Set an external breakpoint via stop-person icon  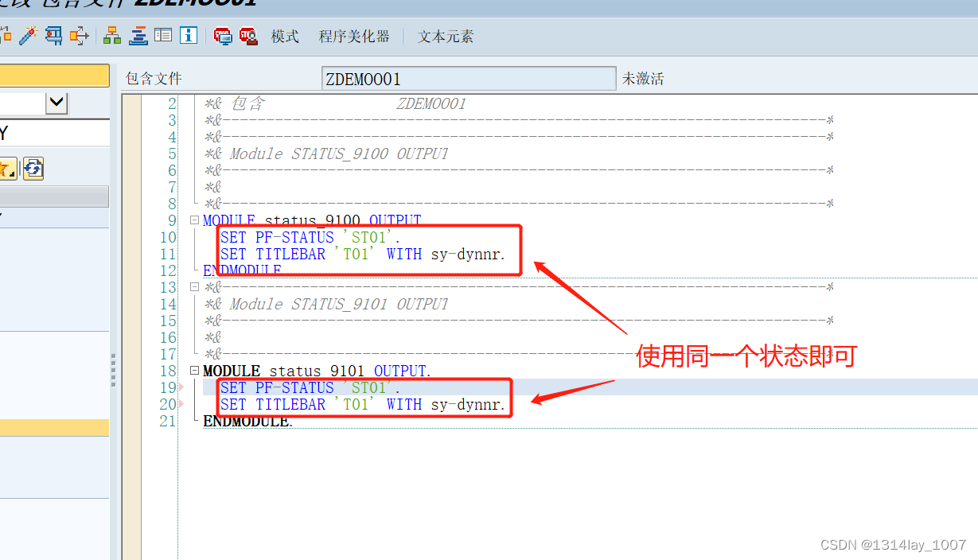(248, 36)
